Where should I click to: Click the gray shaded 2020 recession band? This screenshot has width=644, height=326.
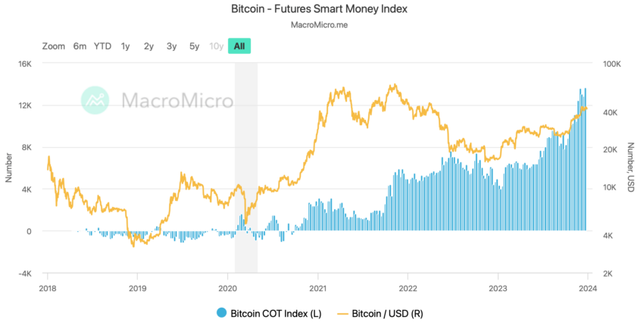click(246, 168)
